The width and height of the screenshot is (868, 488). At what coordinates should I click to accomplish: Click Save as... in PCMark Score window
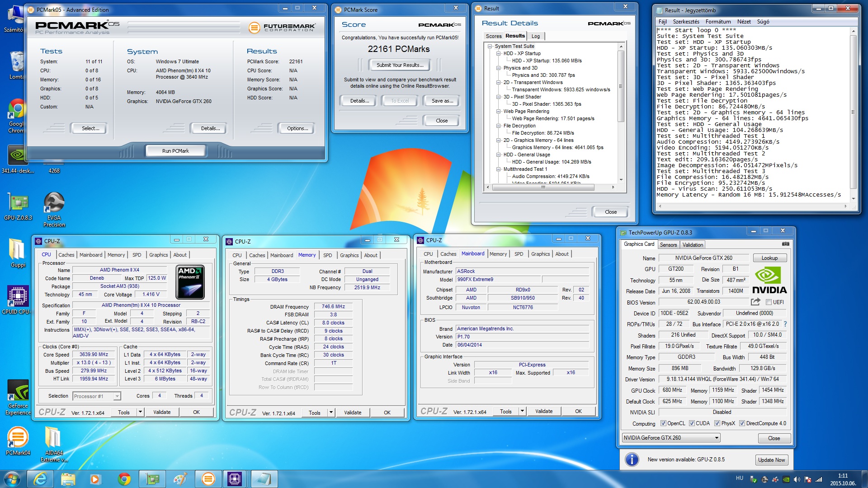pos(442,101)
